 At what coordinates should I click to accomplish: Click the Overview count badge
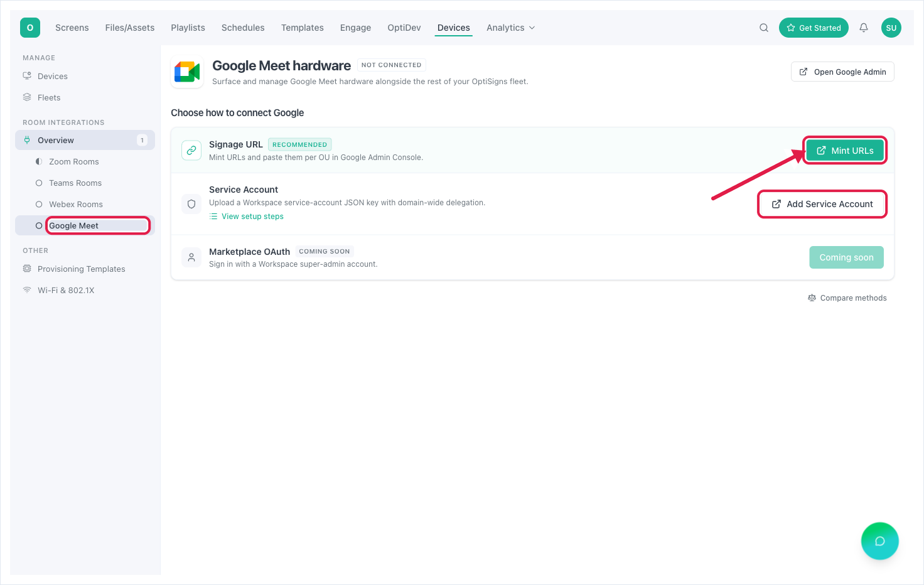(x=142, y=140)
